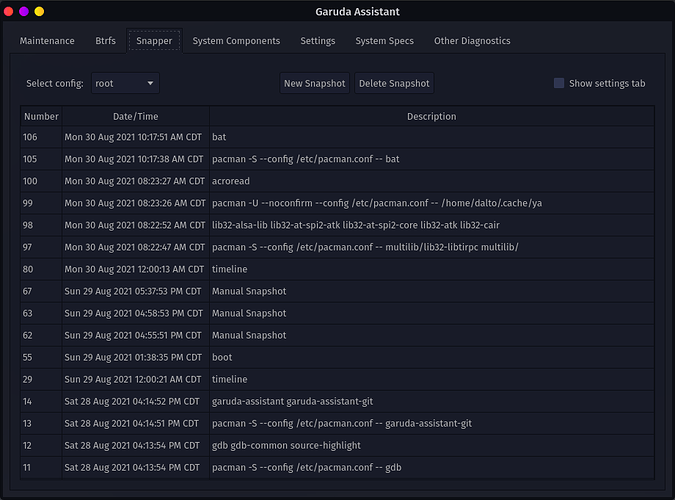Select snapshot 106 with description bat

338,137
